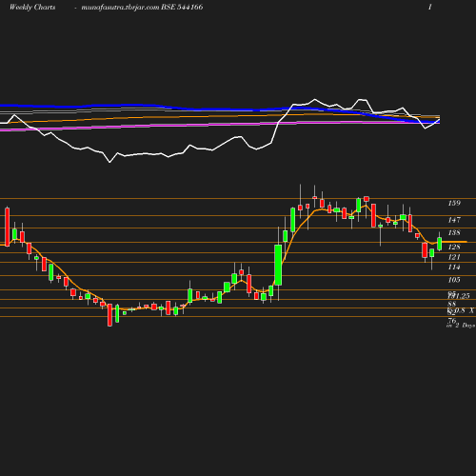The image size is (476, 476).
Task: Select the 138 price axis label
Action: [x=454, y=232]
